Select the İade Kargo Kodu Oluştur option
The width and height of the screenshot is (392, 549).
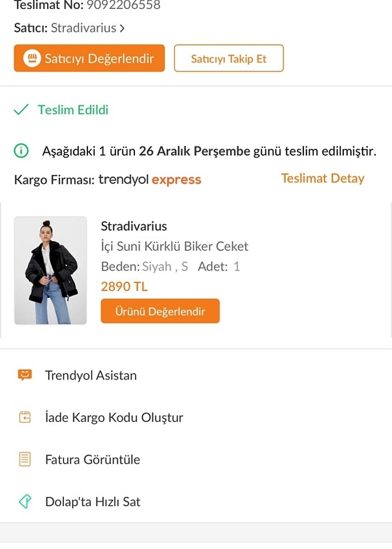click(114, 417)
